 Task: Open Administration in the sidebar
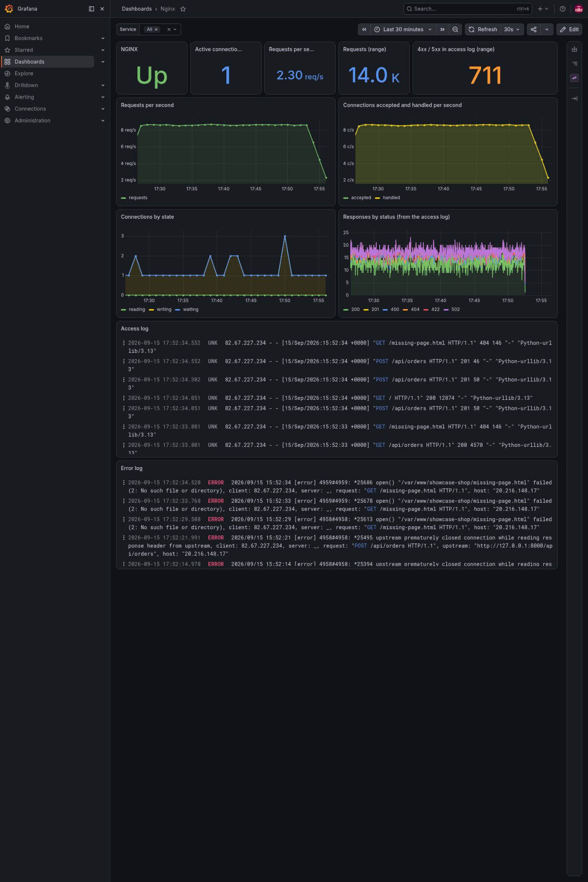pos(32,121)
